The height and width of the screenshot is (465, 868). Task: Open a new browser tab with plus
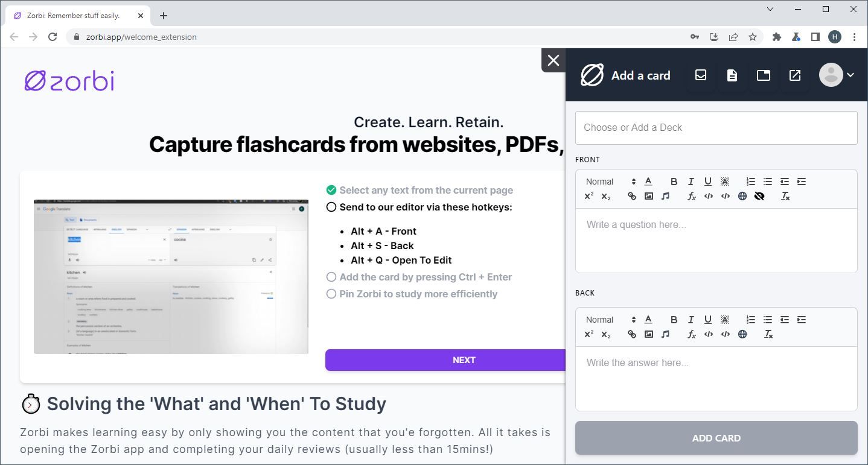point(164,16)
